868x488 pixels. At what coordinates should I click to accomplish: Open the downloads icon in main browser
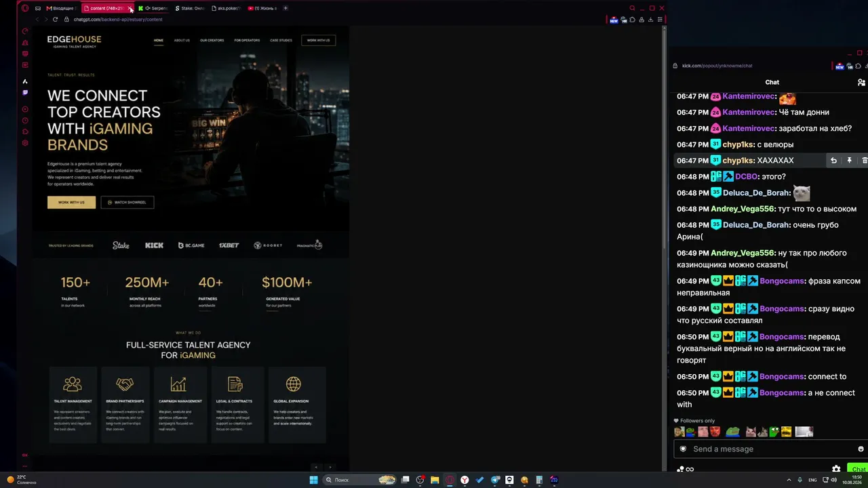[650, 20]
